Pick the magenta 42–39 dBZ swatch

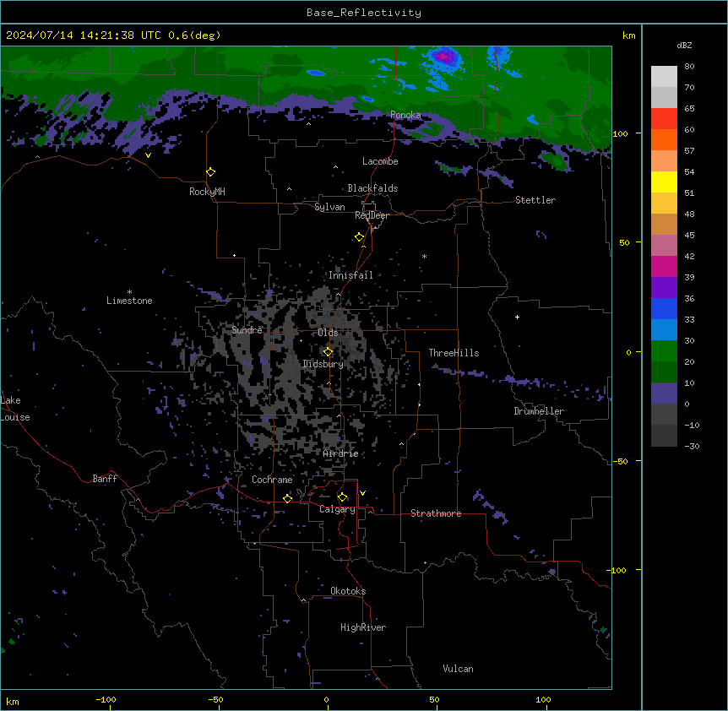(x=664, y=266)
